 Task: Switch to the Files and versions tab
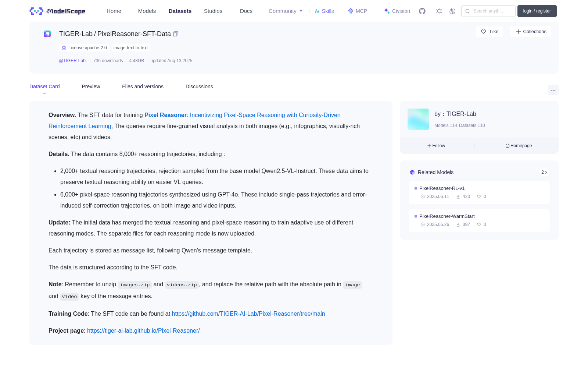143,86
